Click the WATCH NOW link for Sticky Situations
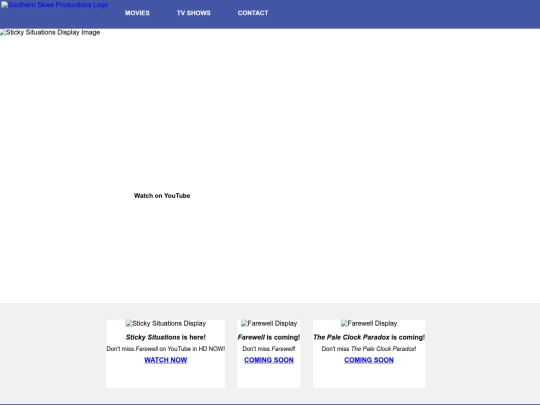The image size is (540, 405). (x=166, y=360)
